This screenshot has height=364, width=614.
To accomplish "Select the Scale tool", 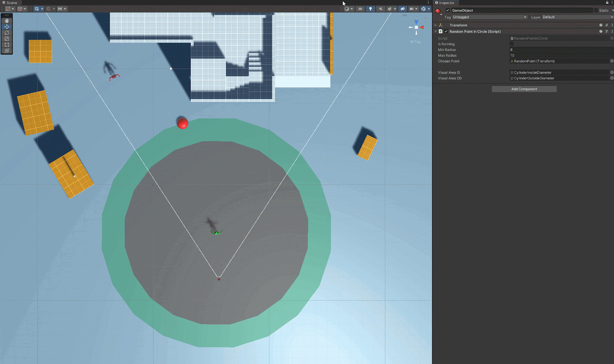I will 7,39.
